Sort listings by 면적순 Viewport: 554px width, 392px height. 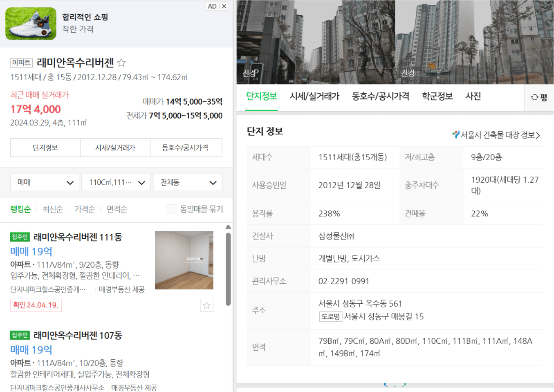(117, 209)
